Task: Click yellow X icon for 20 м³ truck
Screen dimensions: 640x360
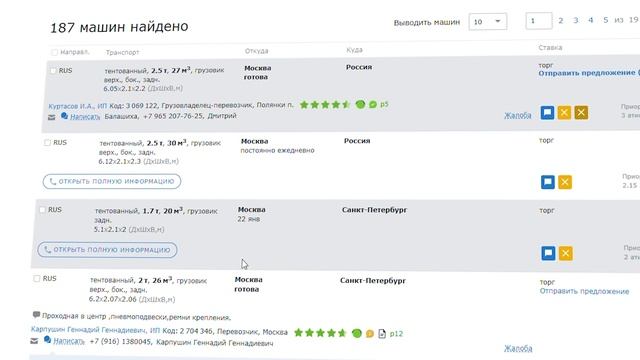Action: 565,253
